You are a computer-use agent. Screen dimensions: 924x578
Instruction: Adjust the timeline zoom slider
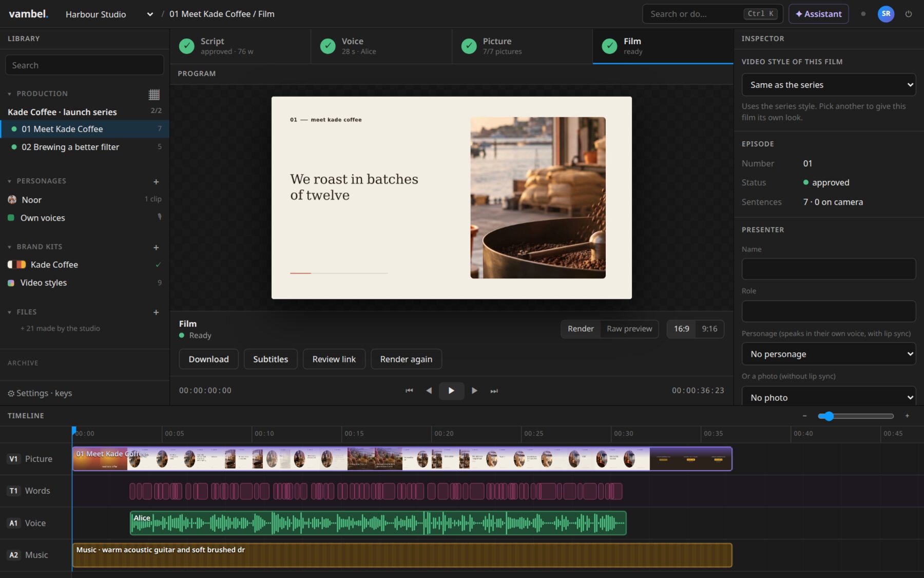(856, 416)
